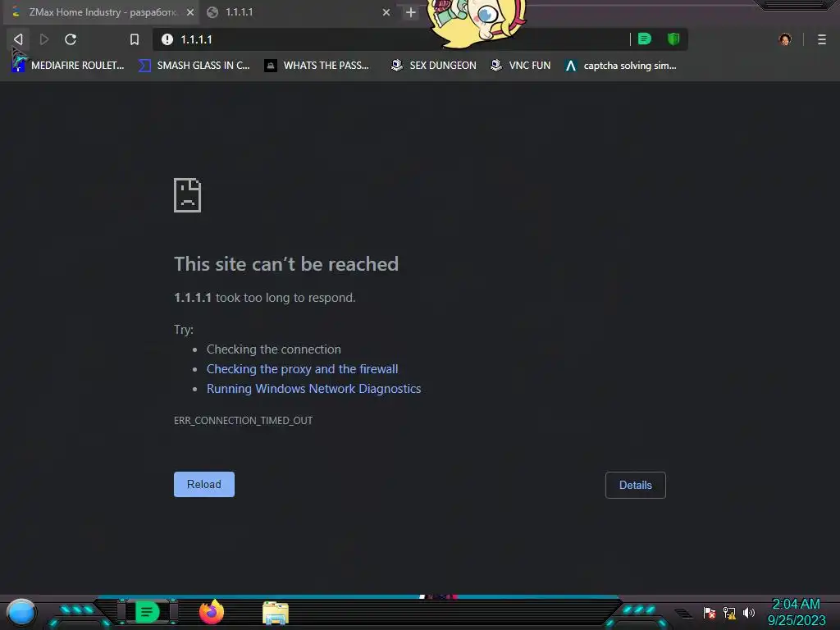Switch to the ZMax Home Industry tab
840x630 pixels.
click(x=101, y=12)
